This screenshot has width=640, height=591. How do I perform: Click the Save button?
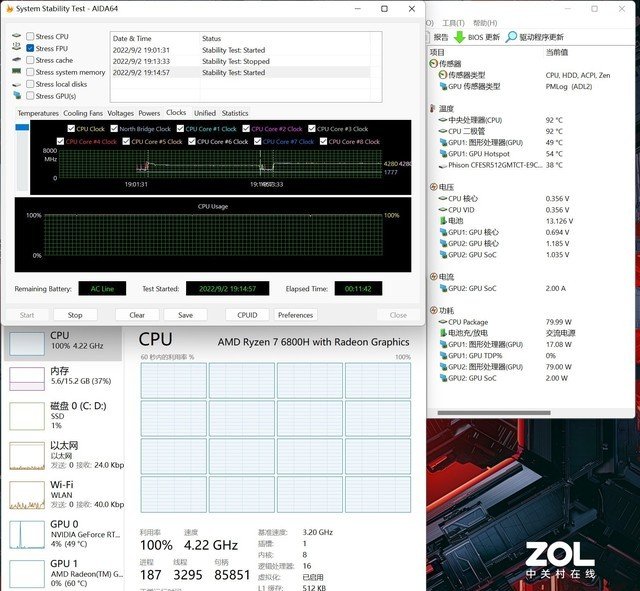pyautogui.click(x=185, y=315)
